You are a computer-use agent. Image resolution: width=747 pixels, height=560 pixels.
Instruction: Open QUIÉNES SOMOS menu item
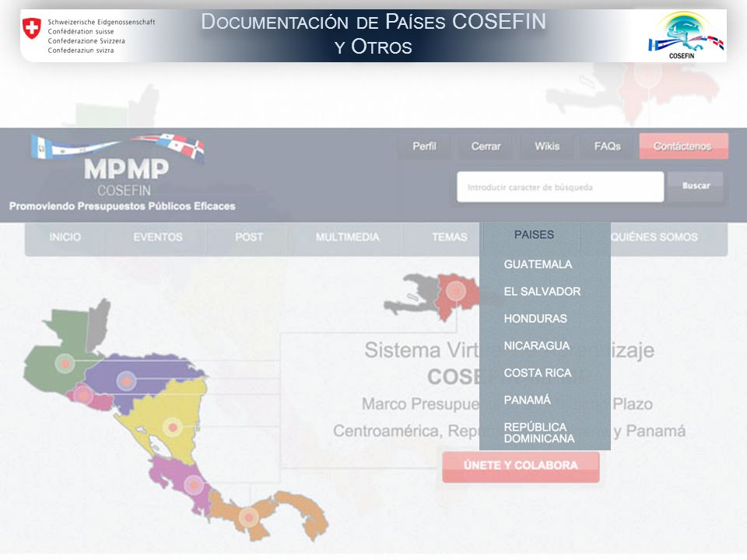pyautogui.click(x=654, y=237)
